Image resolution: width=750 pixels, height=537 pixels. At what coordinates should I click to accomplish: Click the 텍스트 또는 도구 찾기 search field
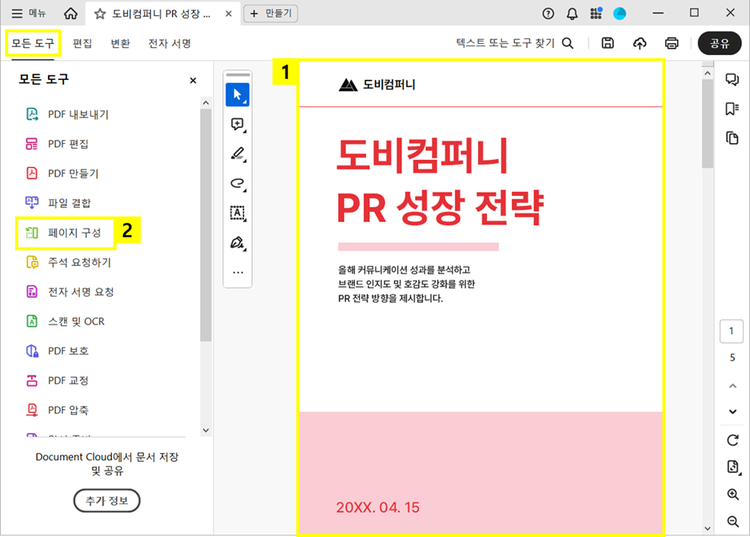515,43
